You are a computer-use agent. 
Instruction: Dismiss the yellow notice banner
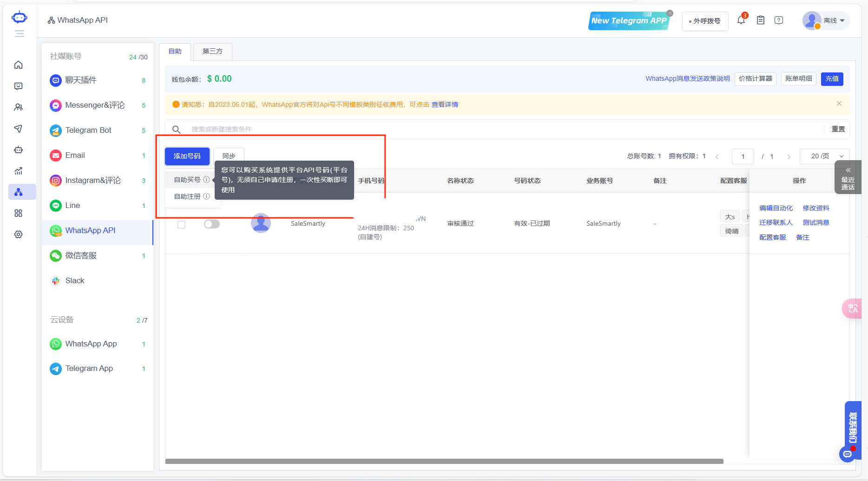click(x=839, y=104)
